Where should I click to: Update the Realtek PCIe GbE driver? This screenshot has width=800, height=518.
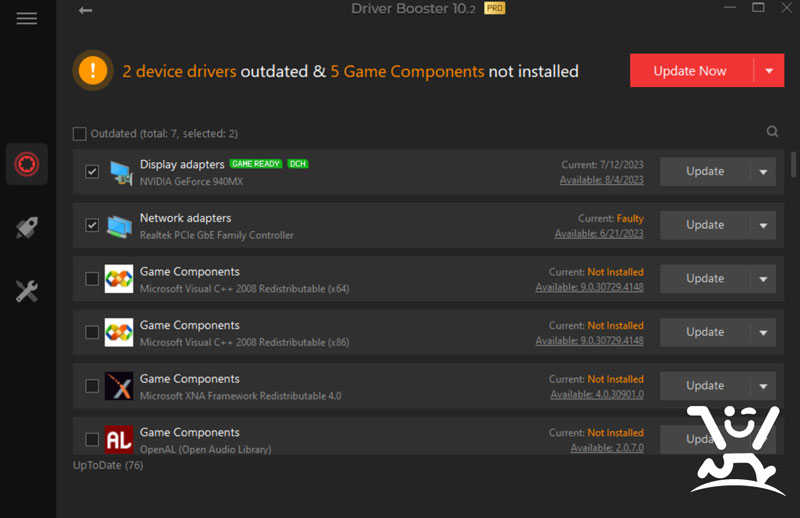tap(705, 225)
